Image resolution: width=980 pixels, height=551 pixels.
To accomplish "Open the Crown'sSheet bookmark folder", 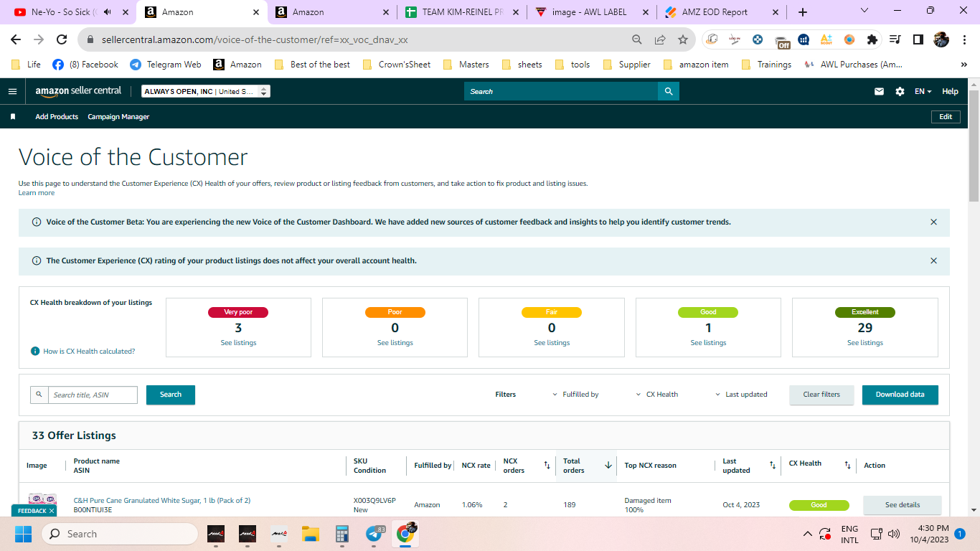I will pyautogui.click(x=397, y=65).
